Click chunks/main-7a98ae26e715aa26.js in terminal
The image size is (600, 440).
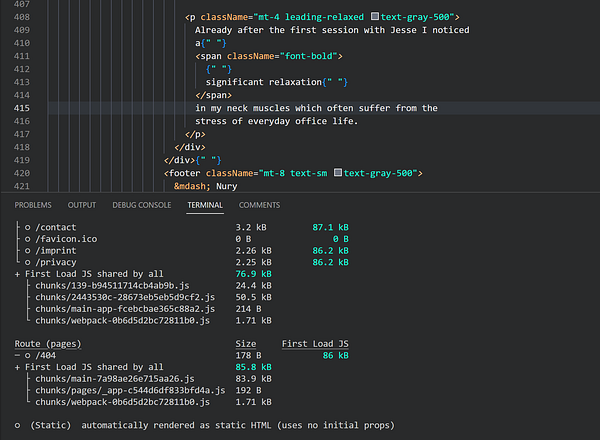click(x=106, y=379)
